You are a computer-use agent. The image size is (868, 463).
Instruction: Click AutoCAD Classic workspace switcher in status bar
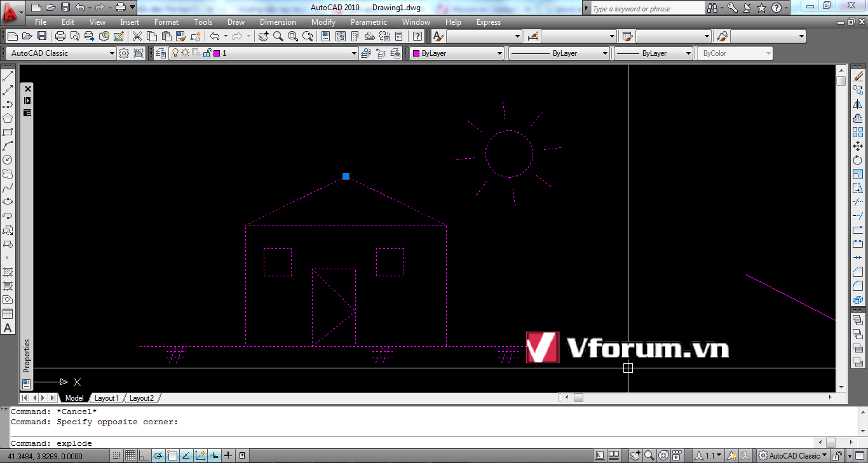(x=793, y=455)
